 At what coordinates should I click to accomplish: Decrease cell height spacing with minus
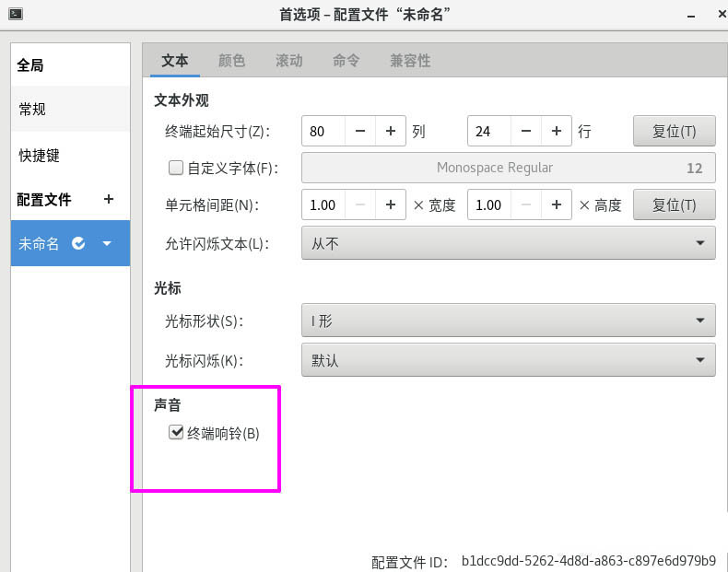click(525, 204)
